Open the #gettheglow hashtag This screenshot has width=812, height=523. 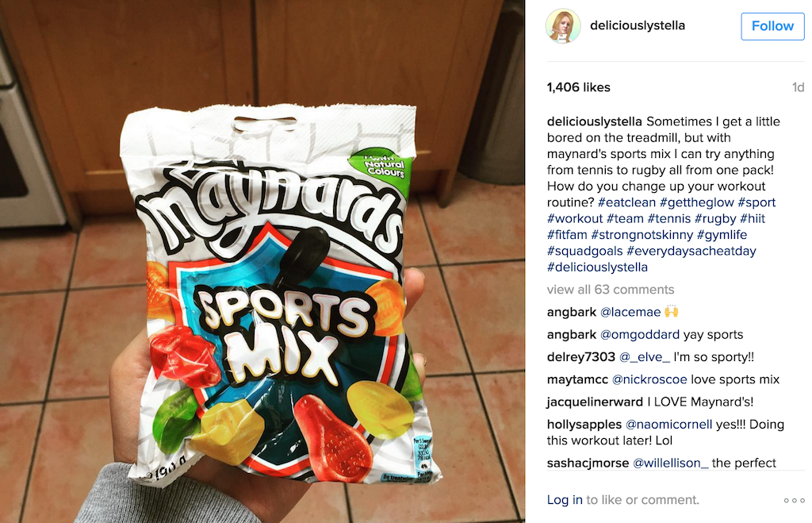coord(696,202)
